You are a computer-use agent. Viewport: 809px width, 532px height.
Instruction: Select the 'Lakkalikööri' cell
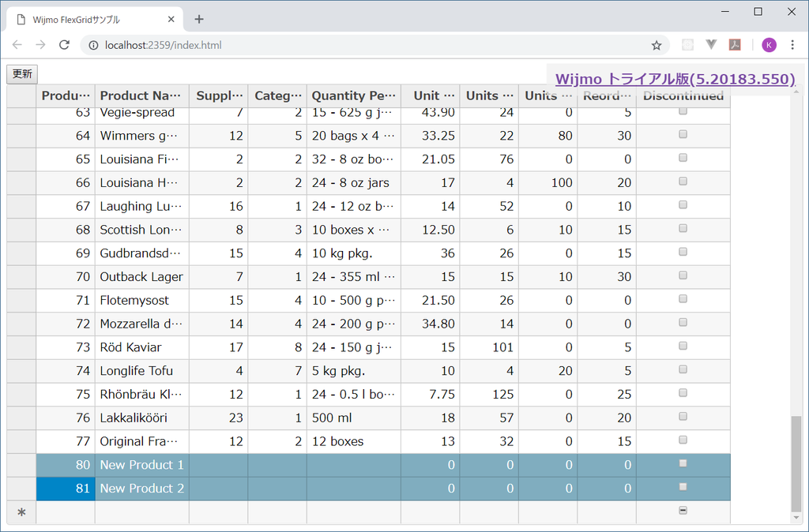pos(142,418)
